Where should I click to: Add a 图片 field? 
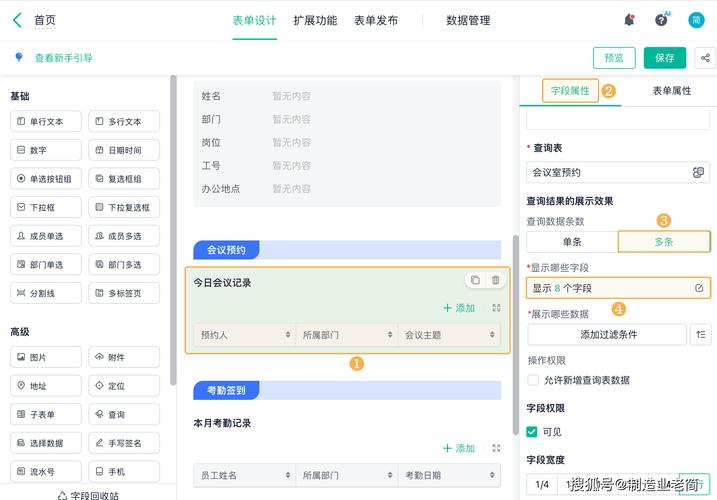(46, 357)
